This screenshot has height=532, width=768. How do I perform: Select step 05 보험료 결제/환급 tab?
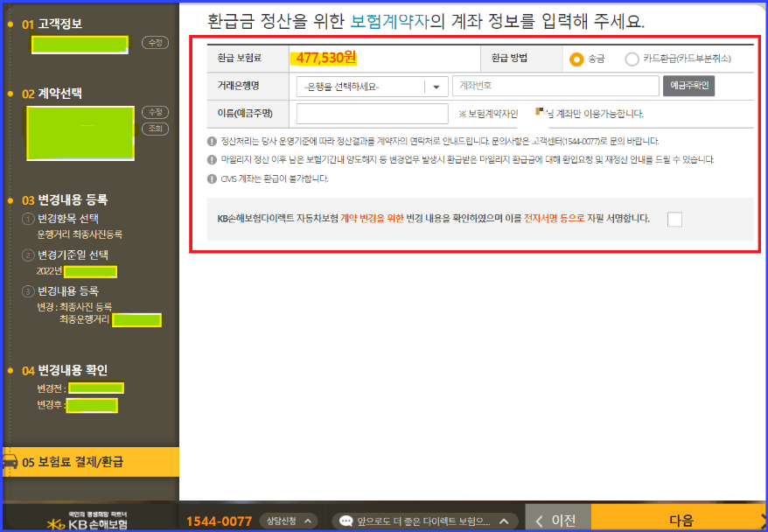coord(91,462)
